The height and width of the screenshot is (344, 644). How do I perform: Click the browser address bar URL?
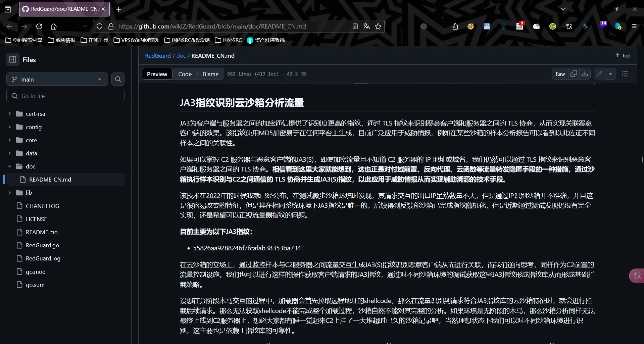tap(212, 27)
